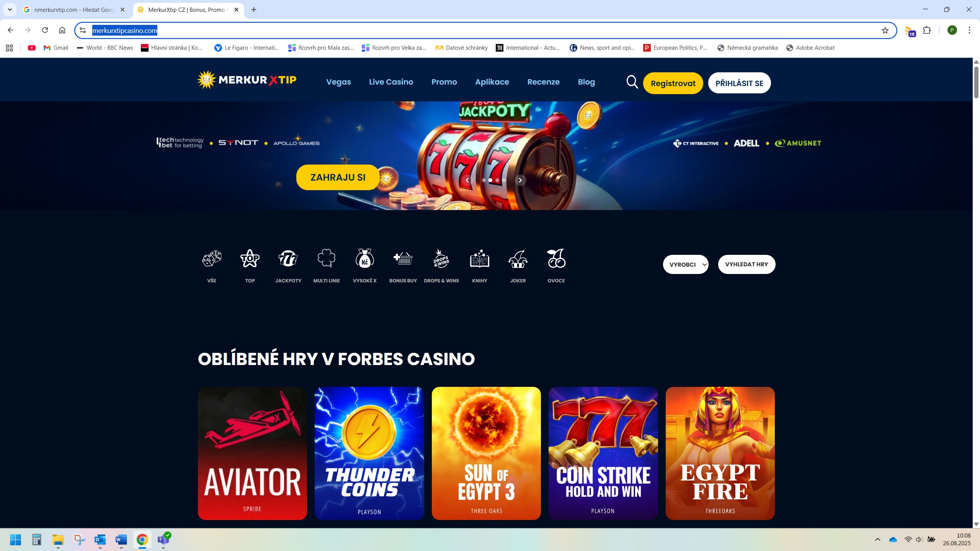Pick the OVOCE cherries category icon
This screenshot has width=980, height=551.
[556, 259]
